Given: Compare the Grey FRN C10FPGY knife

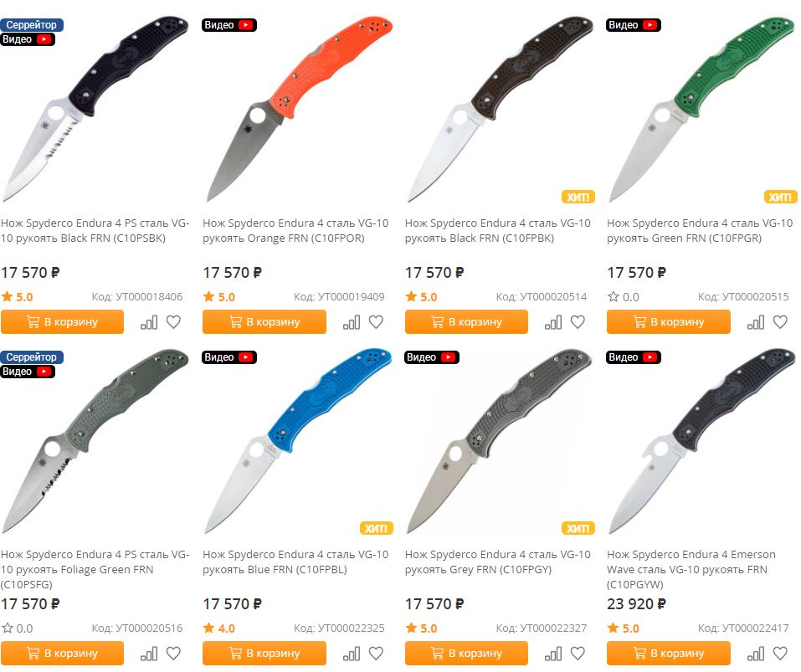Looking at the screenshot, I should pos(553,654).
